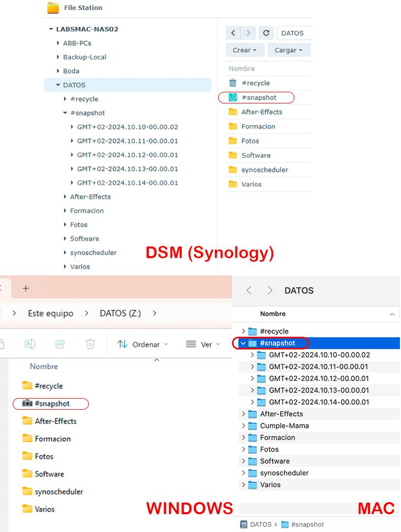Screen dimensions: 401x532
Task: Click File Station's back navigation arrow
Action: click(x=233, y=33)
